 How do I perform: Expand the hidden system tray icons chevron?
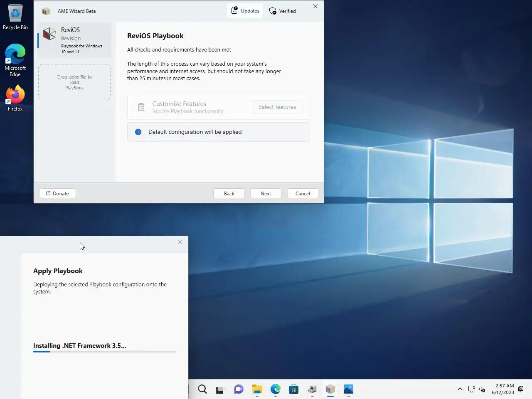pos(460,389)
